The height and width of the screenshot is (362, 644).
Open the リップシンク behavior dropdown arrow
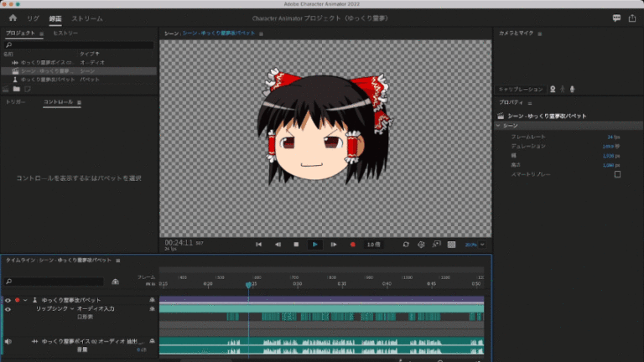(x=72, y=308)
